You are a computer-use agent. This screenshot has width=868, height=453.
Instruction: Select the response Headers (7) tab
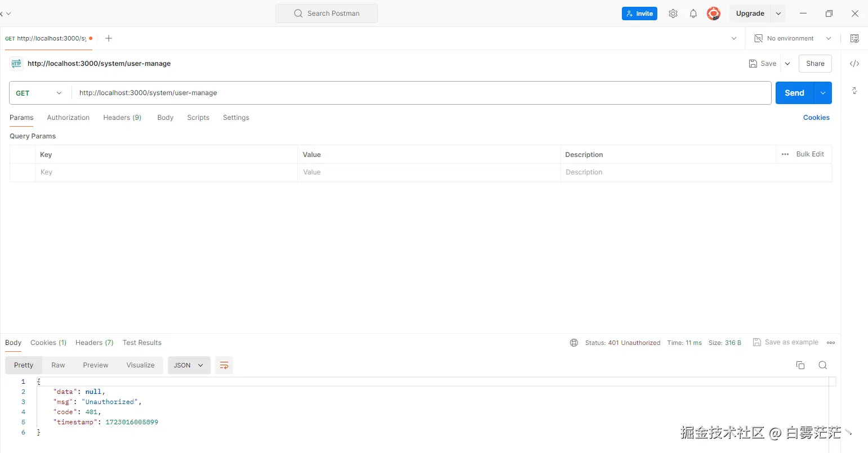click(95, 343)
